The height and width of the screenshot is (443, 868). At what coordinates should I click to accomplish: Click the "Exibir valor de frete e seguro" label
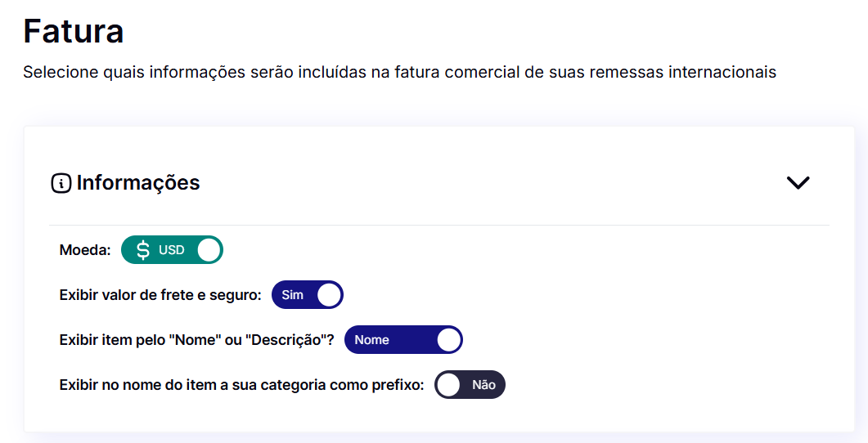pos(160,295)
